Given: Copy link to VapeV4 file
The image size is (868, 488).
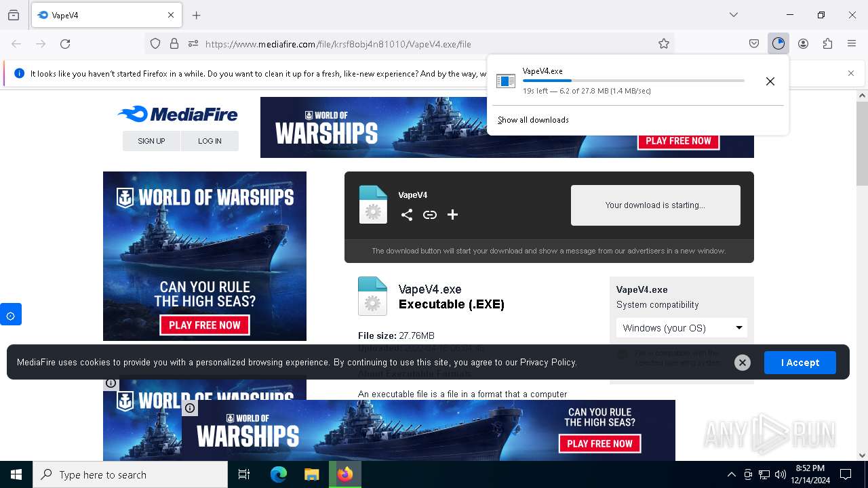Looking at the screenshot, I should pos(430,215).
